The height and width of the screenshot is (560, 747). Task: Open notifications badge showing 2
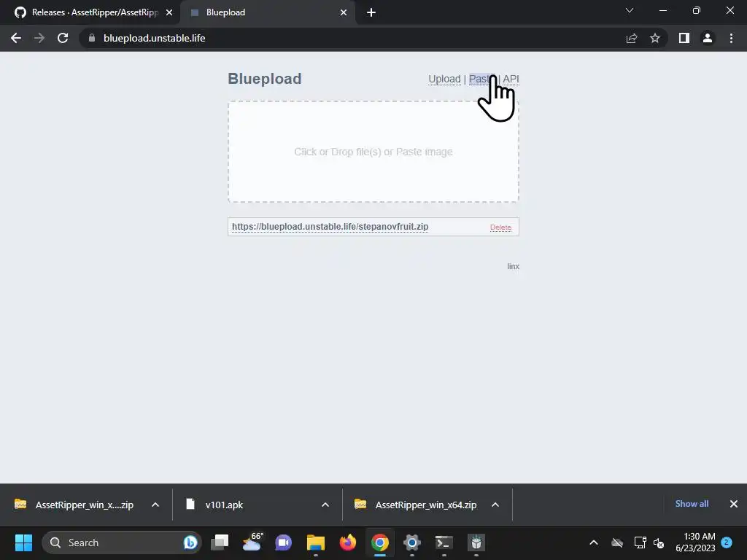pos(727,542)
